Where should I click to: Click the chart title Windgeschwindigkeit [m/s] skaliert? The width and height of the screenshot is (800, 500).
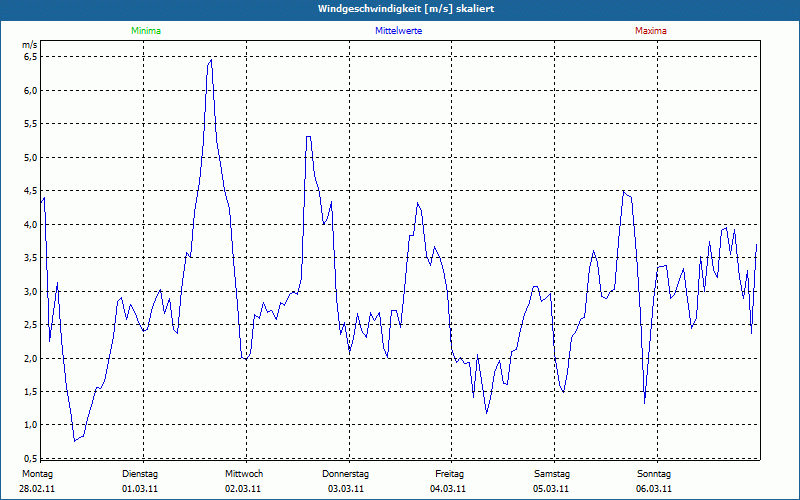coord(406,9)
